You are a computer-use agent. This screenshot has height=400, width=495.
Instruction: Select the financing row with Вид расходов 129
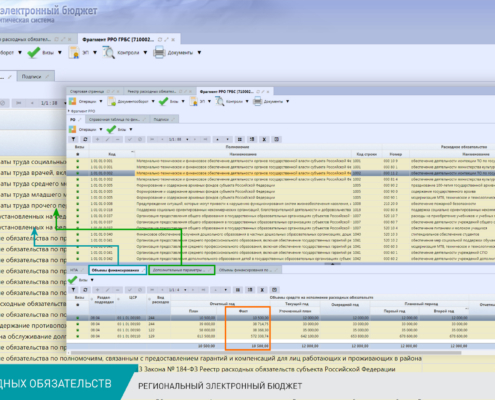[x=281, y=336]
